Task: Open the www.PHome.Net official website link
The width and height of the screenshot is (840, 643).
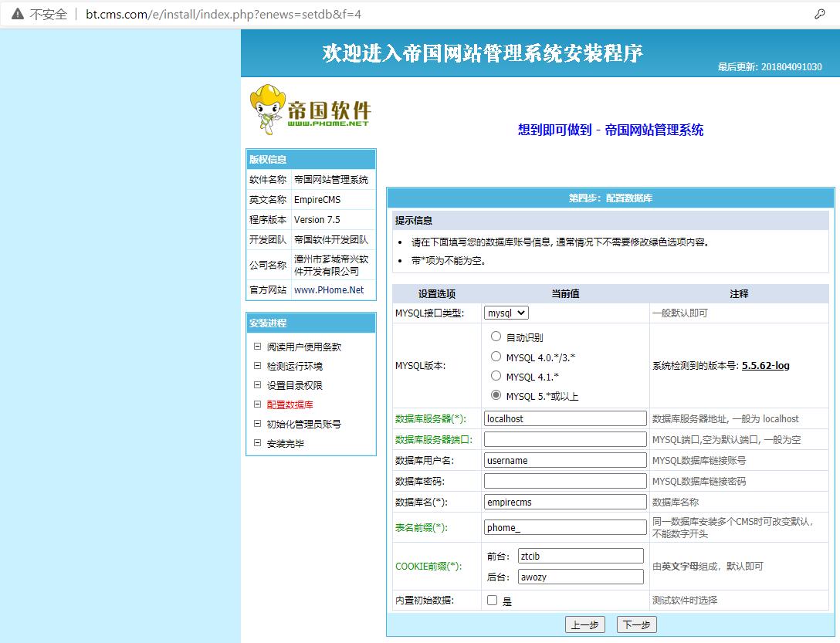Action: coord(329,290)
